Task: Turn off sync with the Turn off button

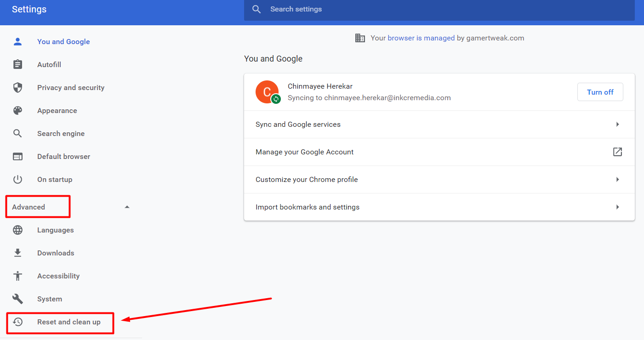Action: click(600, 92)
